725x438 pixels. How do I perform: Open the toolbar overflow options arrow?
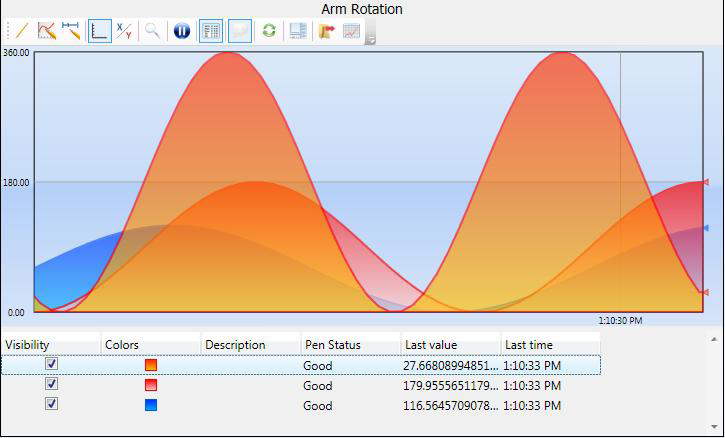click(x=371, y=39)
